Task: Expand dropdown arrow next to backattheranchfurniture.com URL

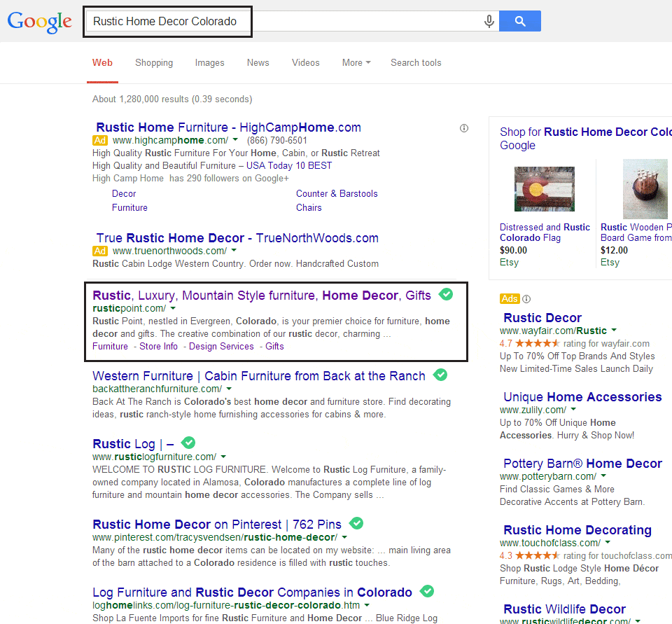Action: click(x=229, y=389)
